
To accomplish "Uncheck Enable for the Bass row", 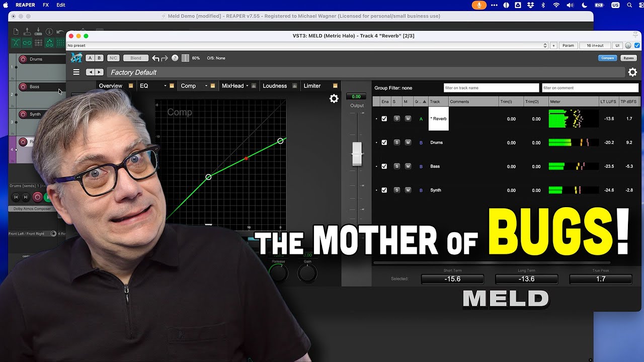I will tap(384, 166).
